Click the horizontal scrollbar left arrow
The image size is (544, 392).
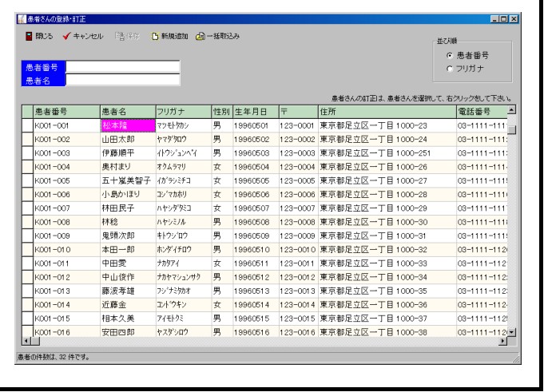point(26,341)
